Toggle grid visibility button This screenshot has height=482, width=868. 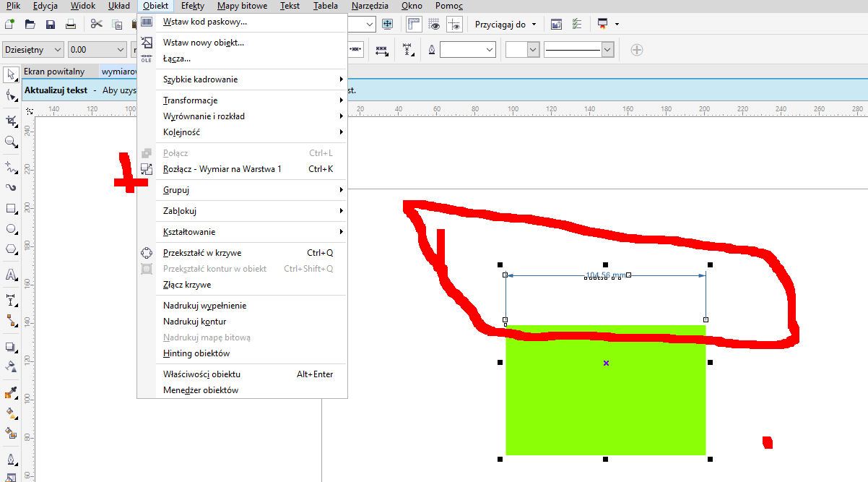[435, 24]
